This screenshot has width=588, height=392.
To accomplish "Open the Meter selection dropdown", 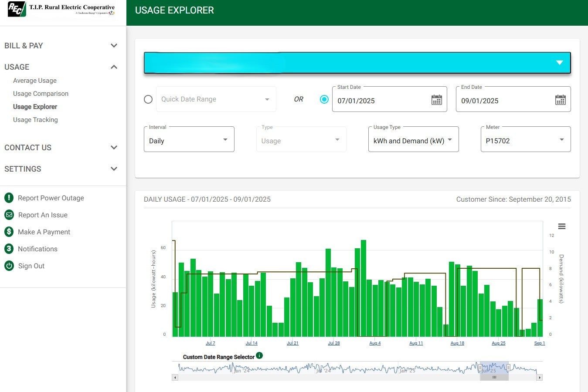I will click(x=562, y=139).
